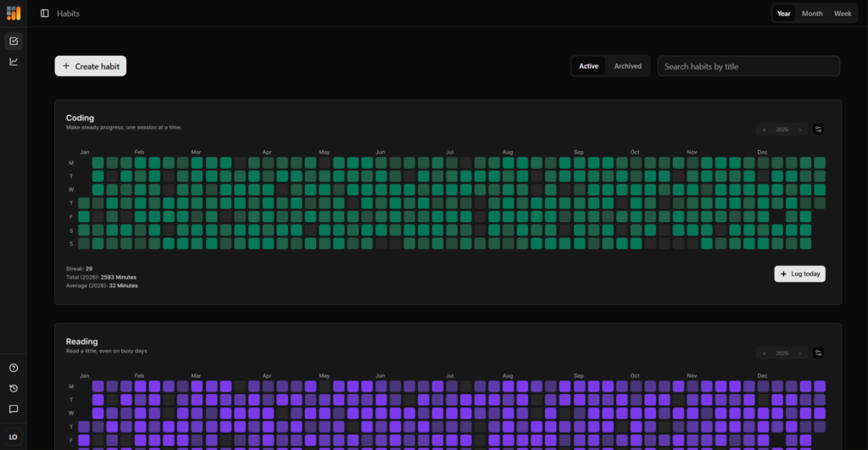Switch to Year view
Viewport: 868px width, 450px height.
[x=784, y=14]
